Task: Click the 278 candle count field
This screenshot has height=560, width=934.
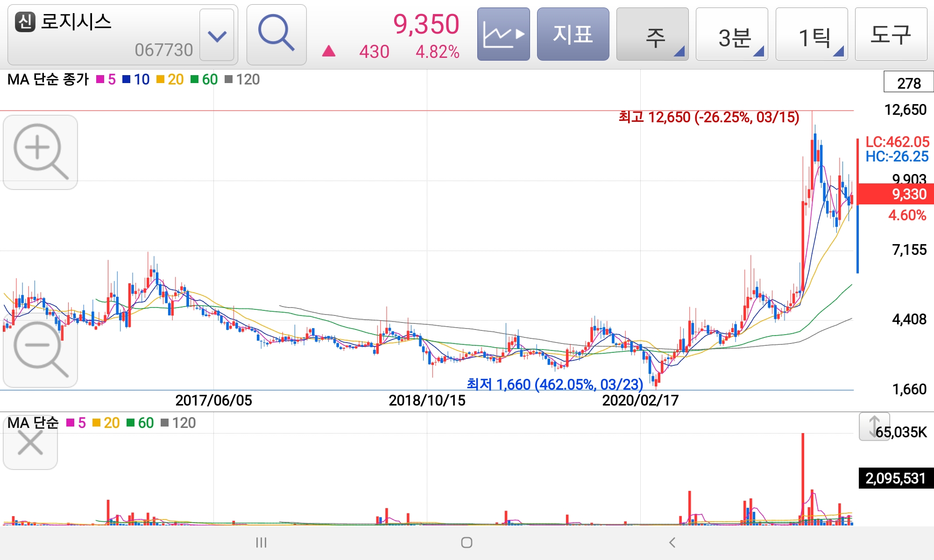Action: tap(908, 83)
